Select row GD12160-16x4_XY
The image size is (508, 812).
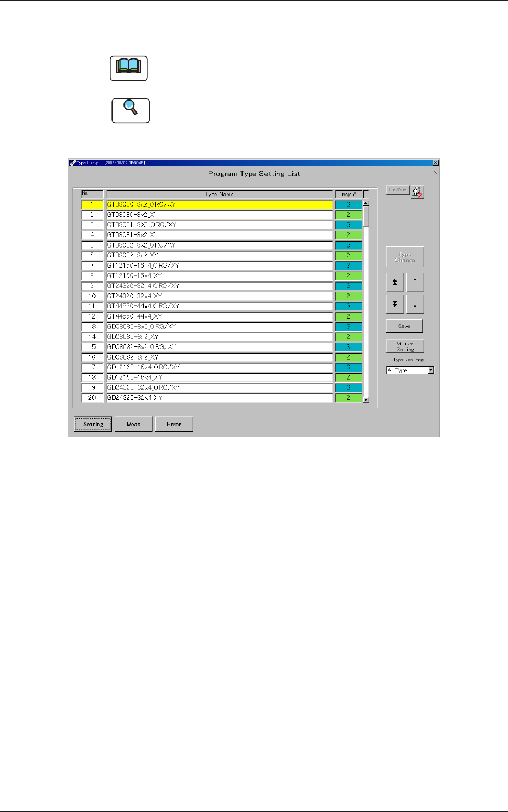tap(220, 377)
